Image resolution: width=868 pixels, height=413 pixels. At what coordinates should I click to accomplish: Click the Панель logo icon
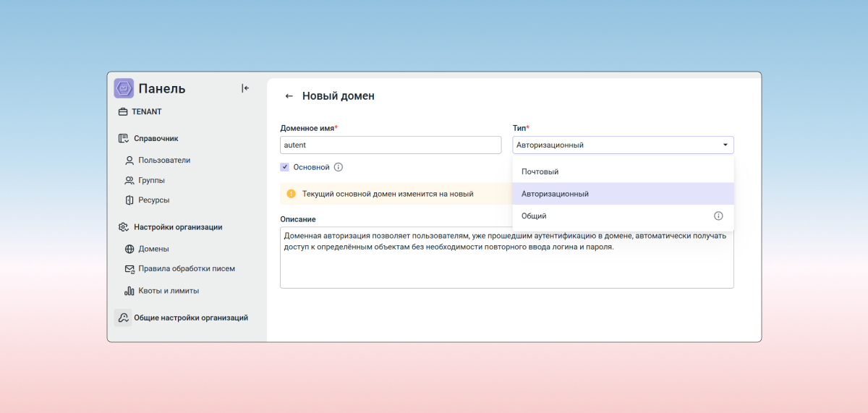point(124,88)
